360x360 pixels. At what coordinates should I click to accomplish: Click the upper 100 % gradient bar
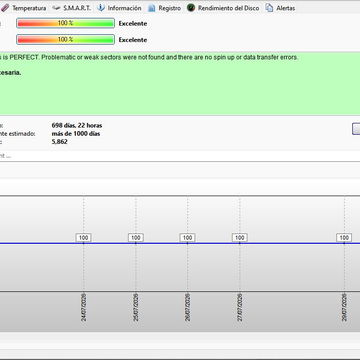coord(66,23)
